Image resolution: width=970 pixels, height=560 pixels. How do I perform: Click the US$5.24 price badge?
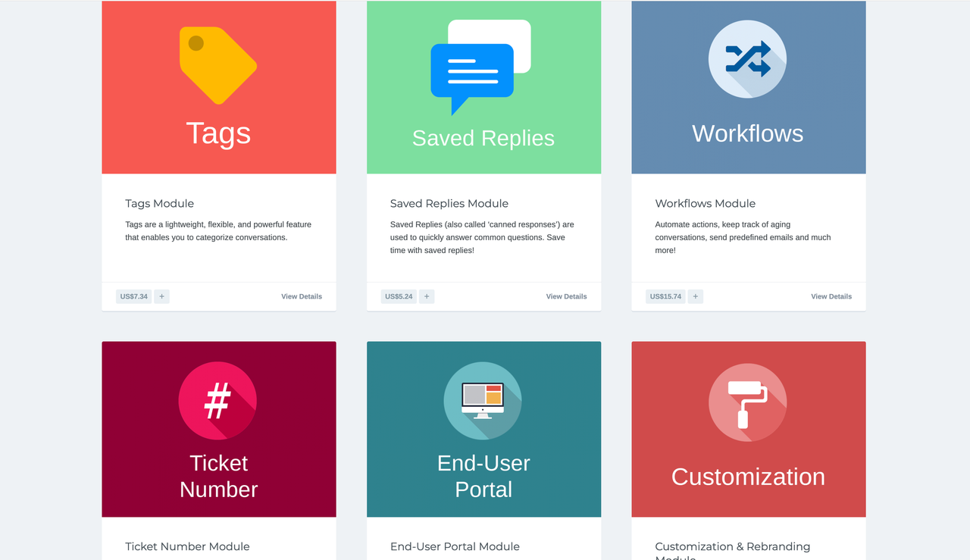[x=399, y=296]
